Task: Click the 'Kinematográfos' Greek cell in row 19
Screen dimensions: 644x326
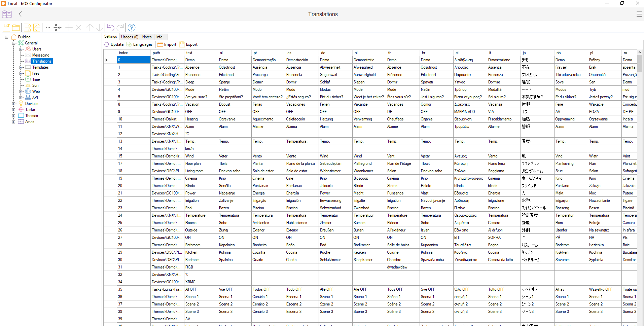Action: [470, 178]
